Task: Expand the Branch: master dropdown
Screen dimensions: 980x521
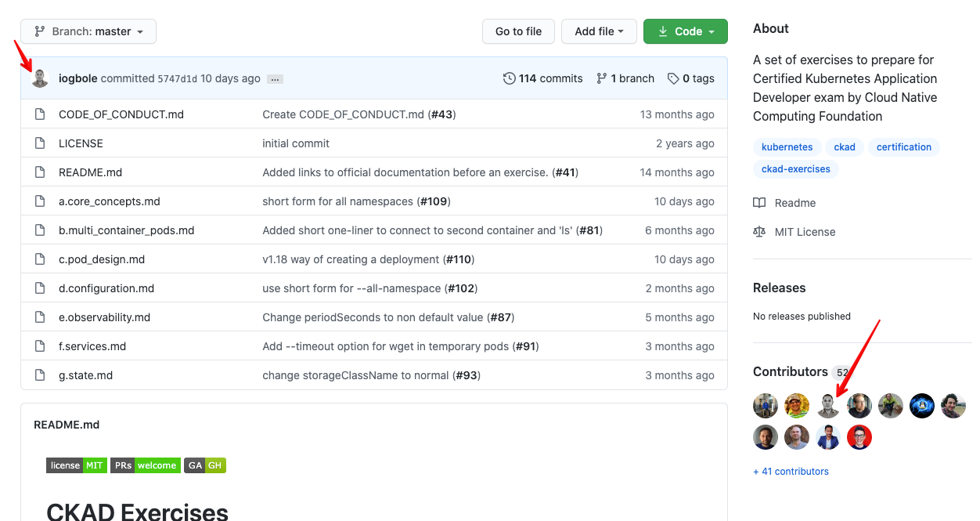Action: pyautogui.click(x=88, y=31)
